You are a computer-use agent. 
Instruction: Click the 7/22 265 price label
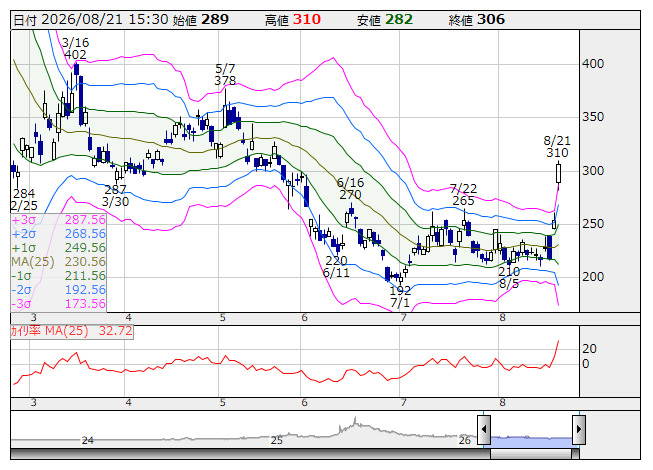tap(464, 195)
